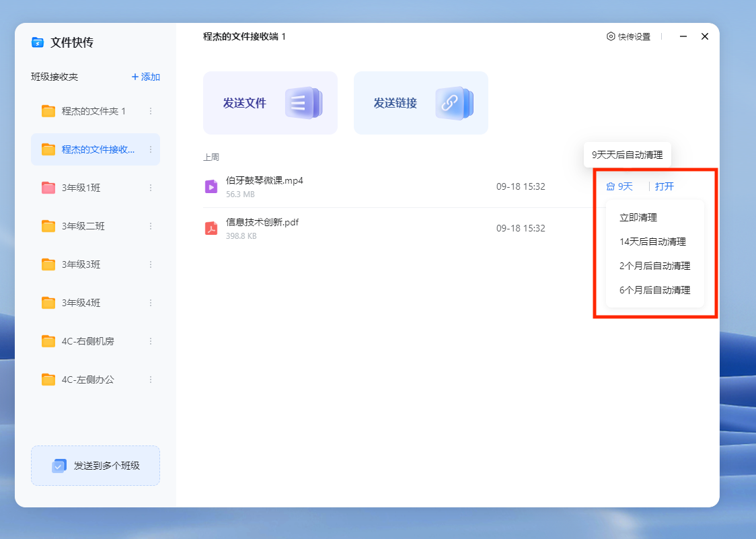Open more options for 程杰的文件夹 1
Image resolution: width=756 pixels, height=539 pixels.
151,111
